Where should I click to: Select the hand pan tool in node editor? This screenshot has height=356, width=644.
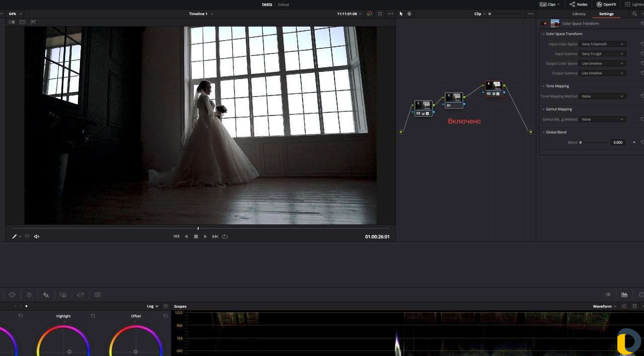pos(409,14)
